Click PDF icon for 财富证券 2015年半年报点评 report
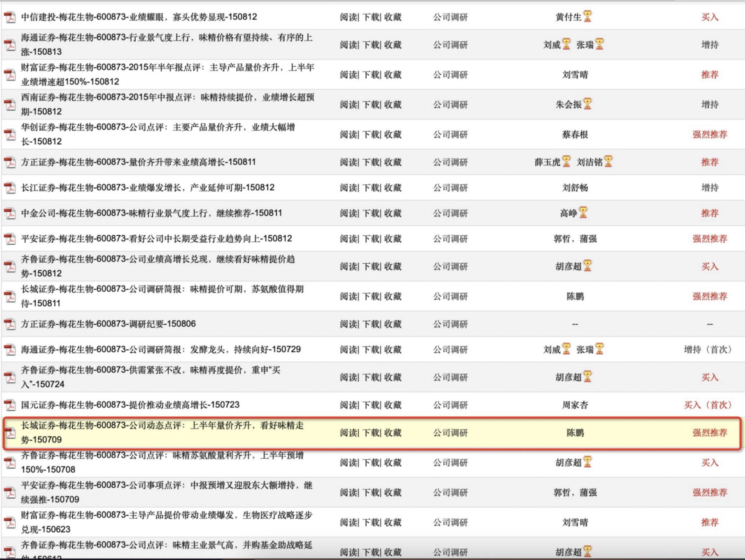Viewport: 745px width, 560px height. pos(10,75)
